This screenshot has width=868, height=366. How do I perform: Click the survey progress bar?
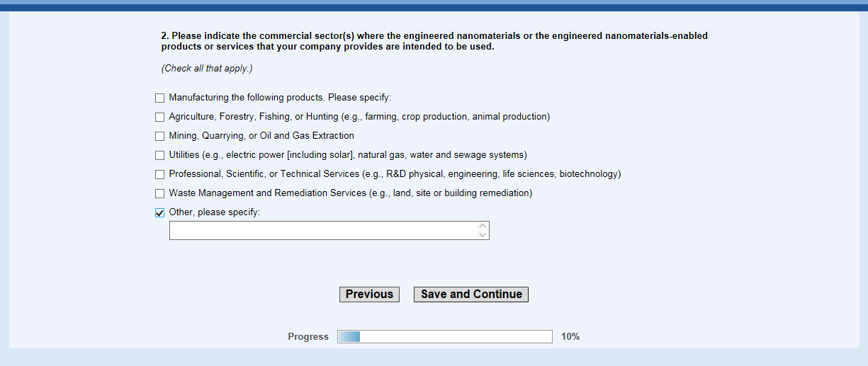coord(444,337)
